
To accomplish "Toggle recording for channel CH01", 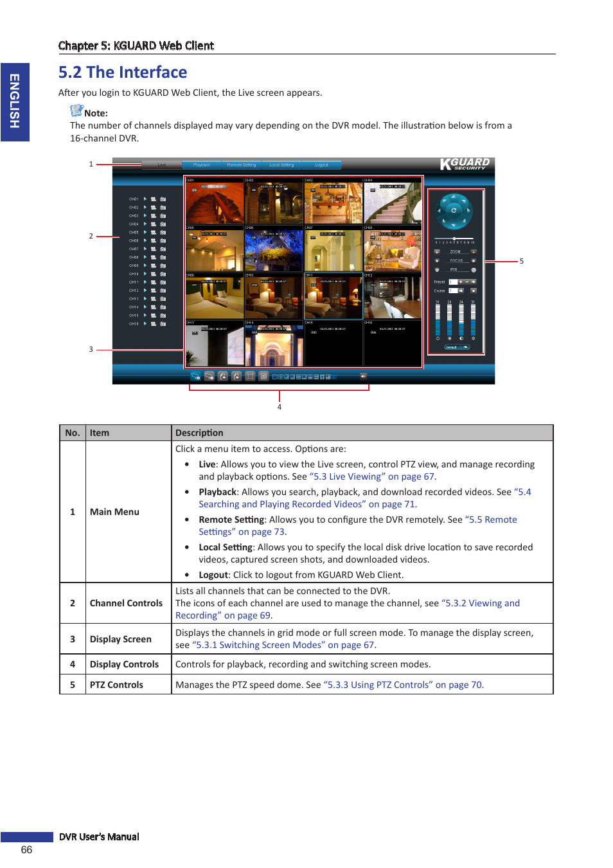I will pyautogui.click(x=154, y=199).
